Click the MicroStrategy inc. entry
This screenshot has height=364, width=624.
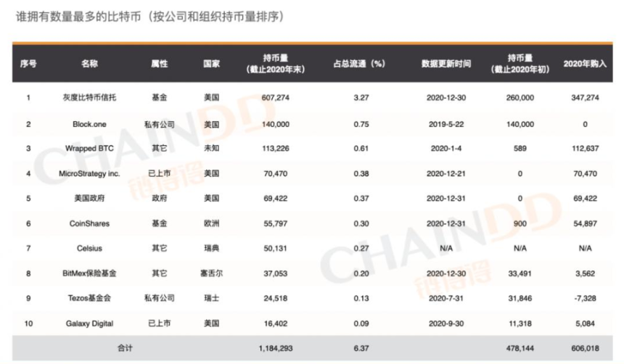[90, 174]
